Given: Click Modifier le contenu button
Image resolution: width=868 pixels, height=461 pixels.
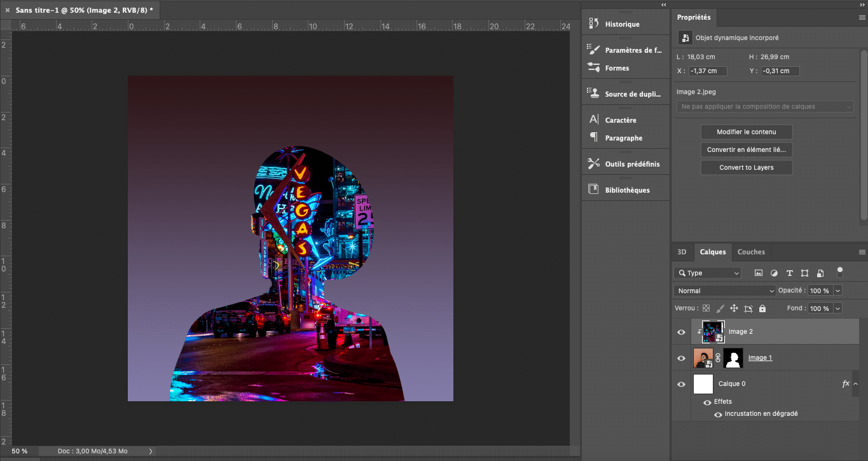Looking at the screenshot, I should pyautogui.click(x=747, y=132).
